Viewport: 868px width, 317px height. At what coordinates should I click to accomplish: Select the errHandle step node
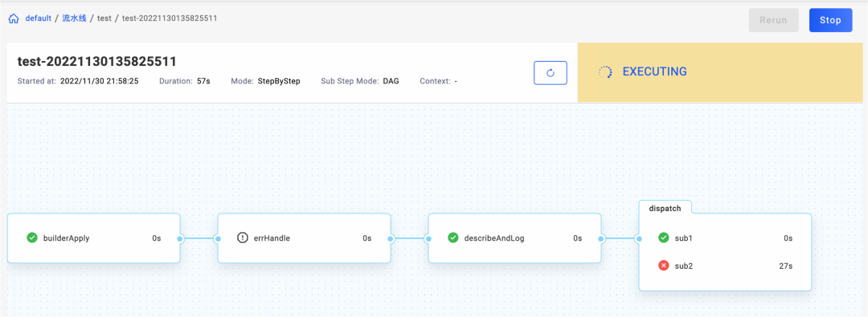coord(304,238)
